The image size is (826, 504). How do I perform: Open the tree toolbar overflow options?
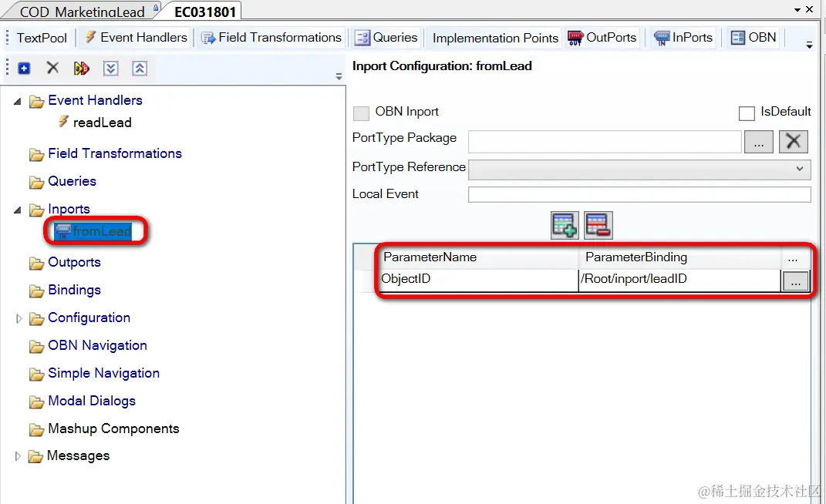pyautogui.click(x=339, y=77)
